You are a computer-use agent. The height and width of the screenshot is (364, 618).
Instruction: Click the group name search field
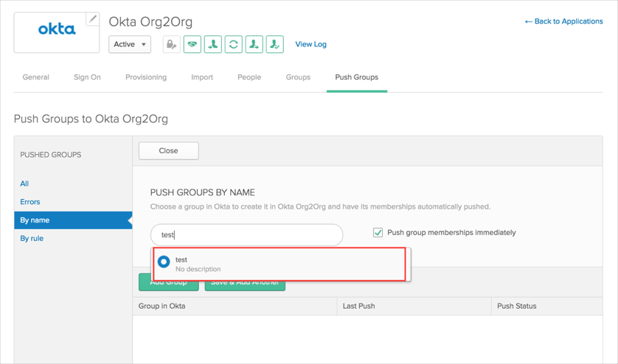pos(246,235)
